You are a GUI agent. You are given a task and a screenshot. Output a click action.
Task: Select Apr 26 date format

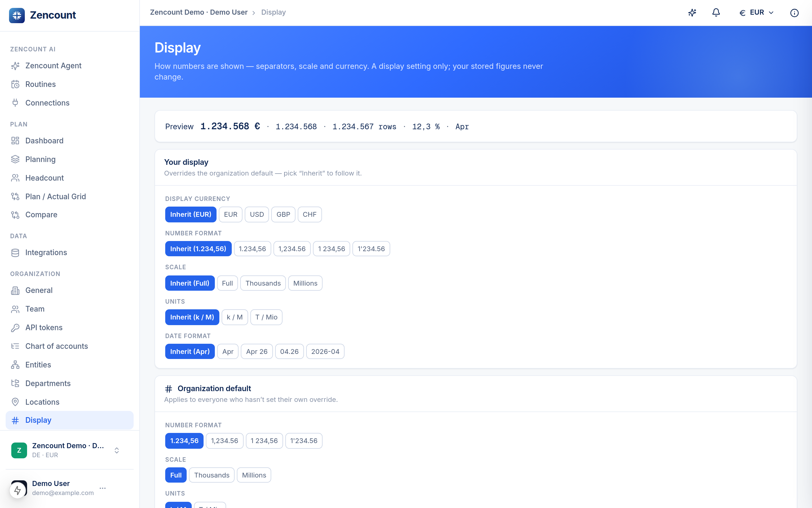click(257, 351)
